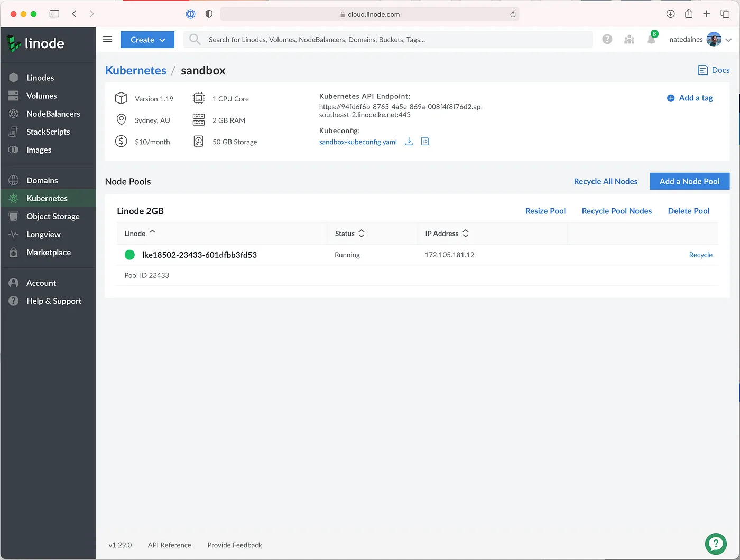
Task: Click the Account person icon
Action: click(14, 283)
